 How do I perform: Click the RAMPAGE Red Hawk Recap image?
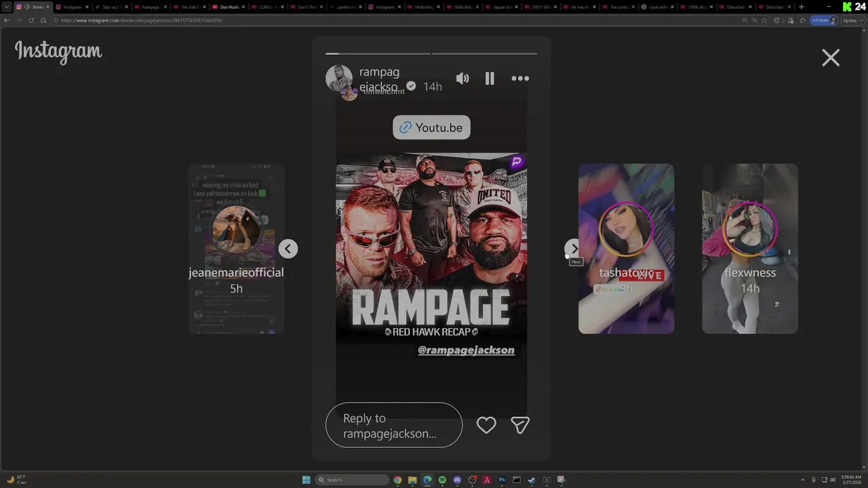431,247
